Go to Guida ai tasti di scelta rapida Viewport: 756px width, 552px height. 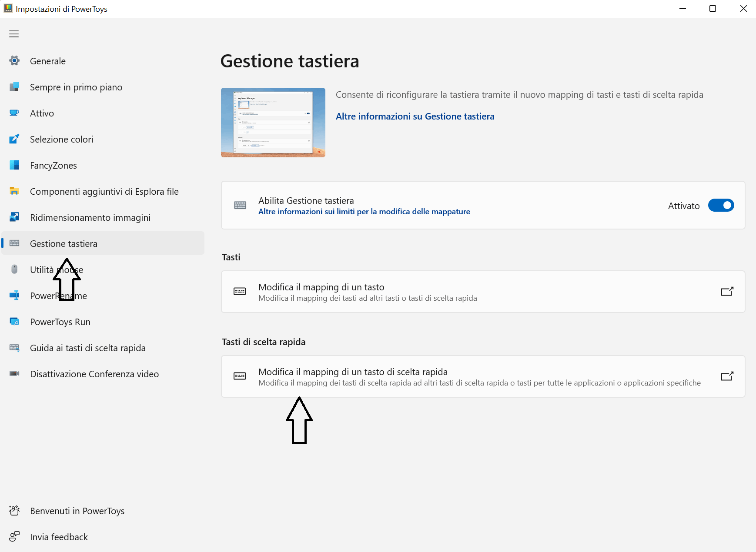[x=103, y=348]
